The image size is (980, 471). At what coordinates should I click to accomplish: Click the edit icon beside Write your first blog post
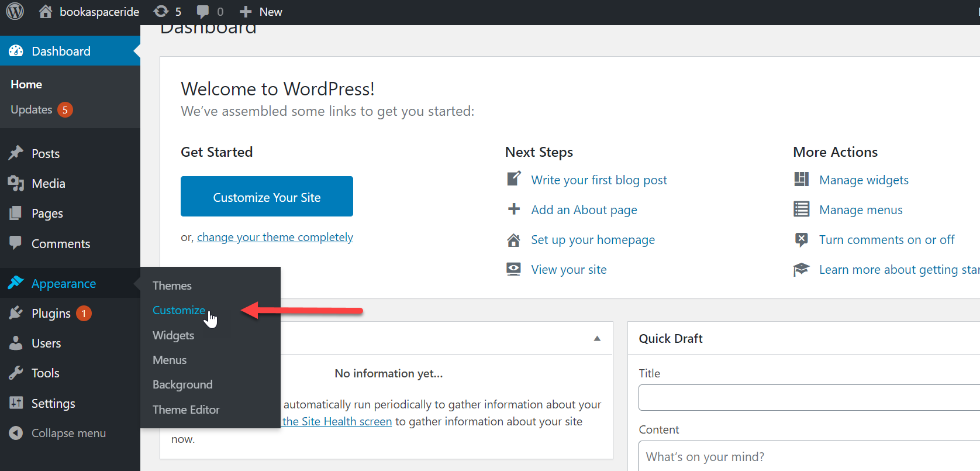(514, 178)
